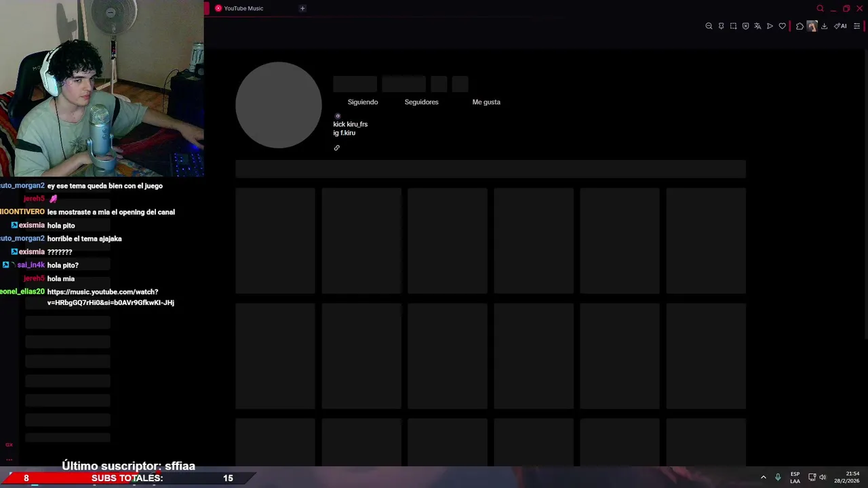This screenshot has height=488, width=868.
Task: Click the chat message 'hola pito?'
Action: click(x=62, y=265)
